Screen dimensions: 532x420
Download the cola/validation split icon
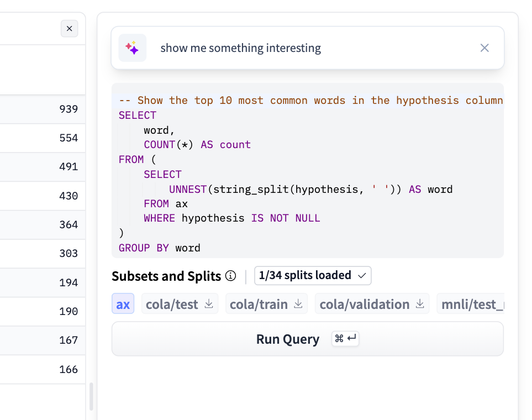point(420,304)
